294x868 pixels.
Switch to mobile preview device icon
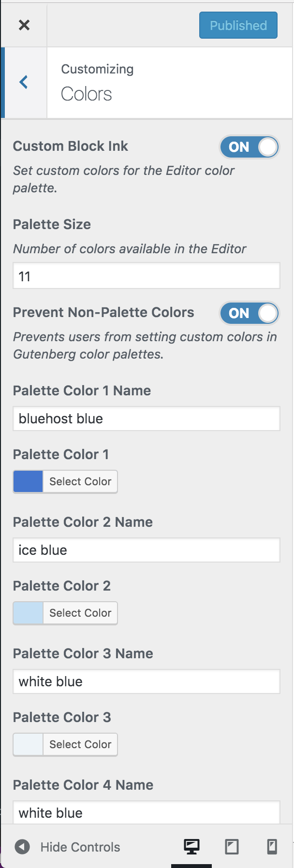[x=272, y=847]
